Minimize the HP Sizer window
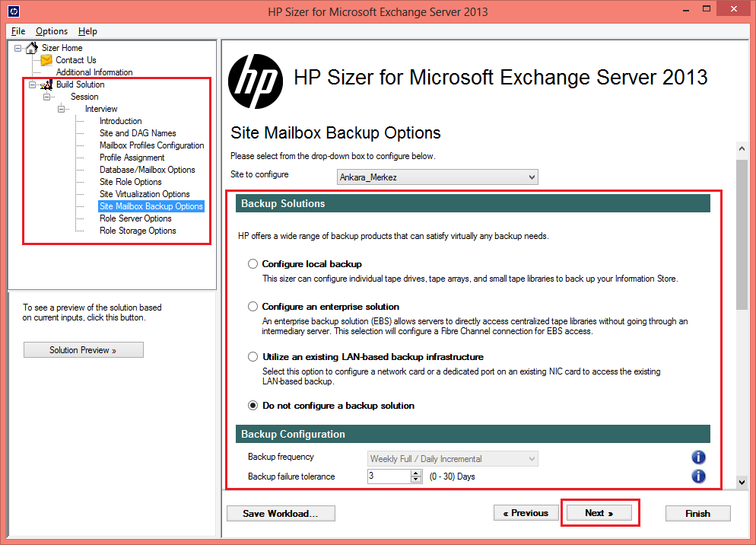756x545 pixels. (685, 10)
